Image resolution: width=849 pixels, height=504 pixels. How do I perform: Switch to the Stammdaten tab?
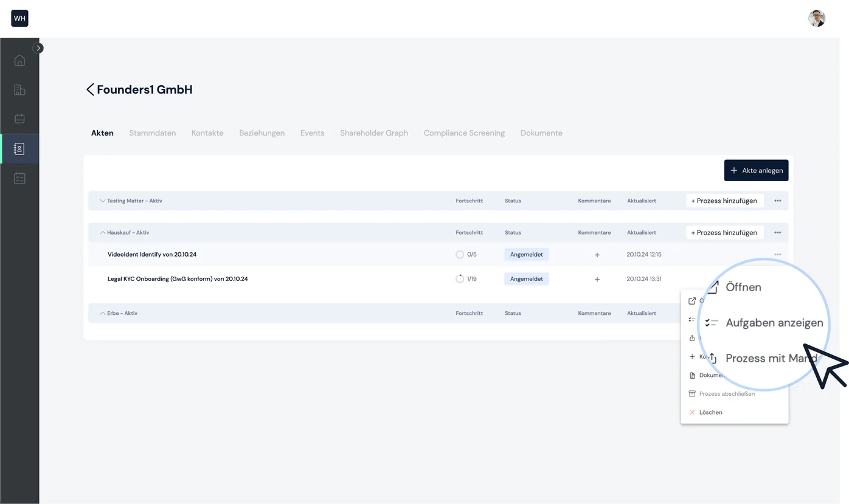[x=152, y=133]
